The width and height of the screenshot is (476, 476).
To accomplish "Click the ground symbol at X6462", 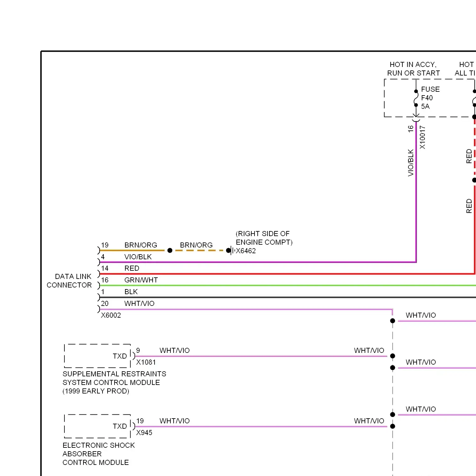I will pyautogui.click(x=233, y=251).
